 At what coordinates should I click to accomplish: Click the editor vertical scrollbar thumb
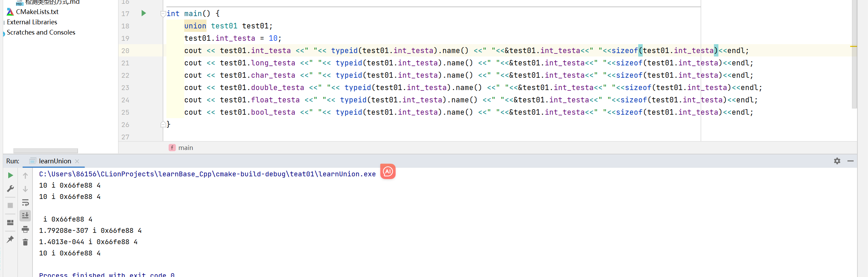tap(854, 54)
